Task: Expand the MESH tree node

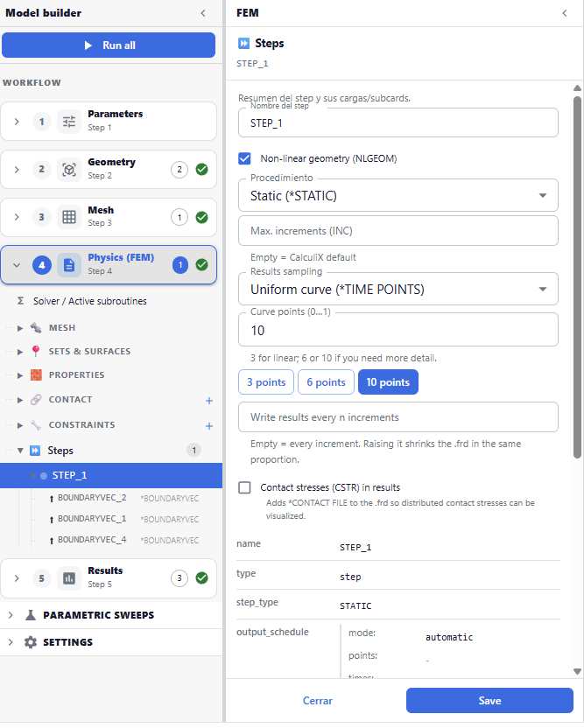Action: (20, 328)
